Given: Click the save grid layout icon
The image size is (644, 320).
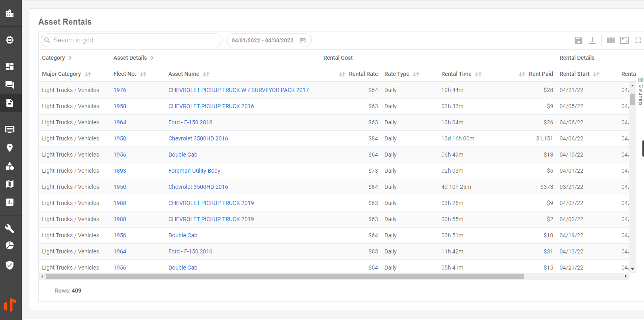Looking at the screenshot, I should coord(578,40).
